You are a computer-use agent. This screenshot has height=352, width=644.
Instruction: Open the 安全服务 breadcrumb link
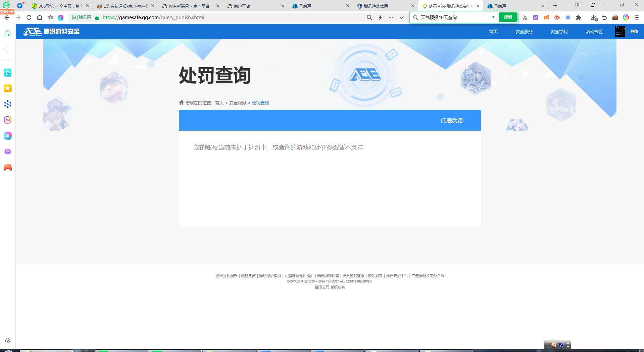(x=237, y=103)
